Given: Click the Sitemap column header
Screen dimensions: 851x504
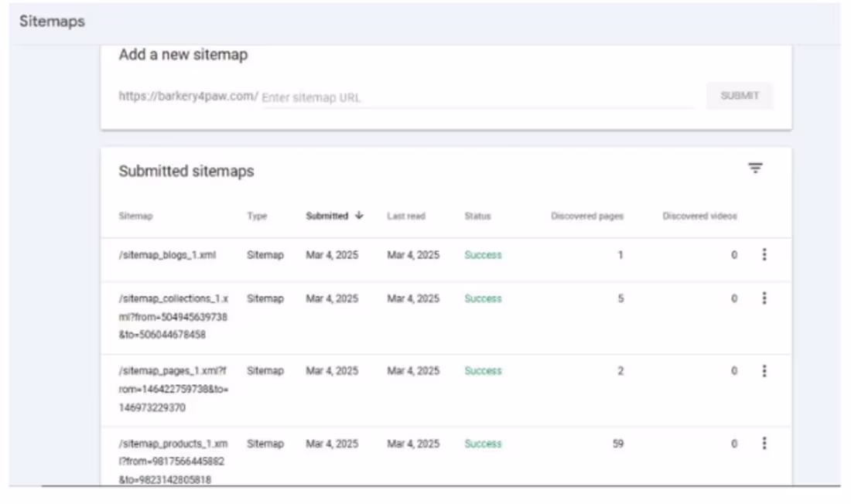Looking at the screenshot, I should tap(135, 216).
